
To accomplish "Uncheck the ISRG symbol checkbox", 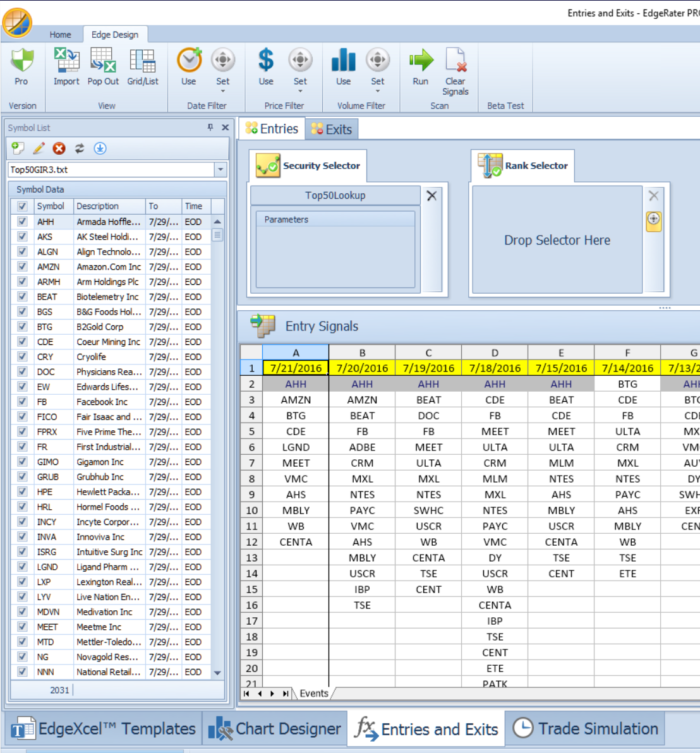I will click(22, 551).
